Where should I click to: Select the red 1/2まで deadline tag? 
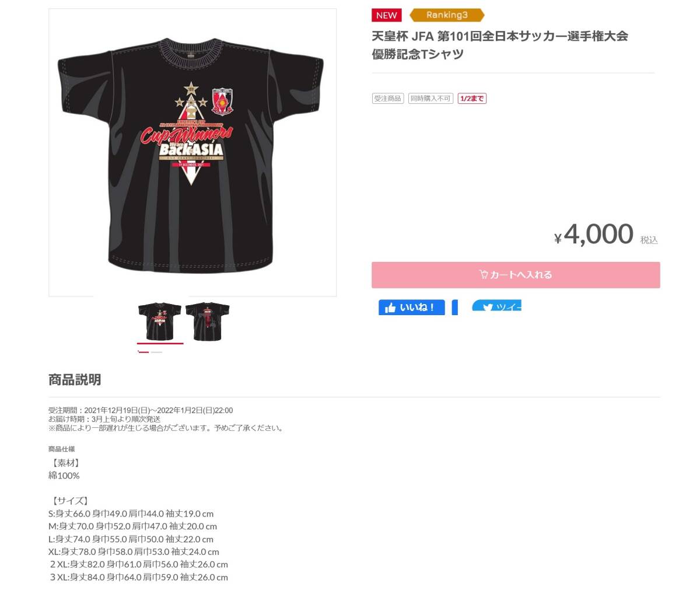(x=472, y=99)
